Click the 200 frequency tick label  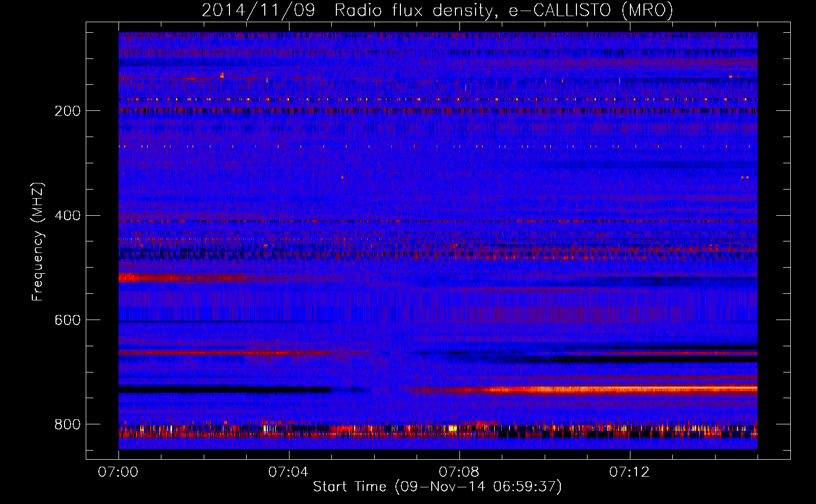(68, 111)
